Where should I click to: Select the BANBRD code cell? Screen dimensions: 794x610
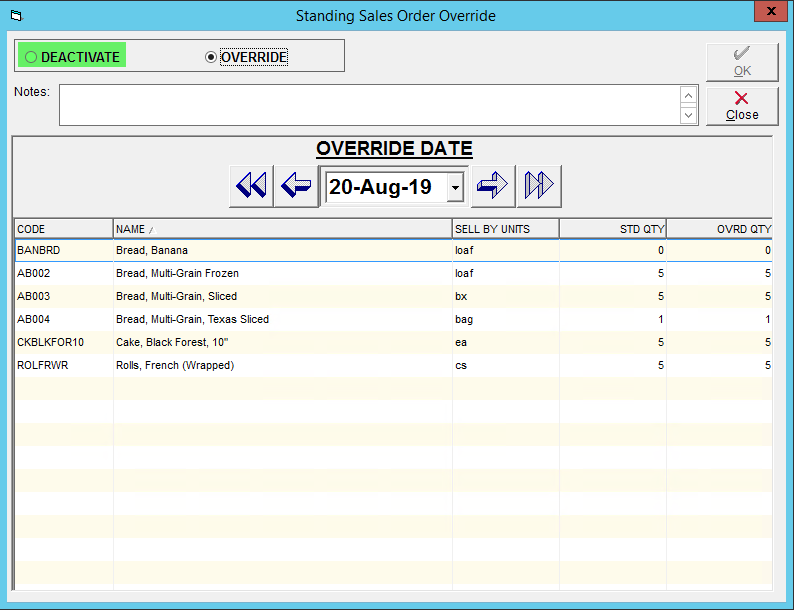64,250
